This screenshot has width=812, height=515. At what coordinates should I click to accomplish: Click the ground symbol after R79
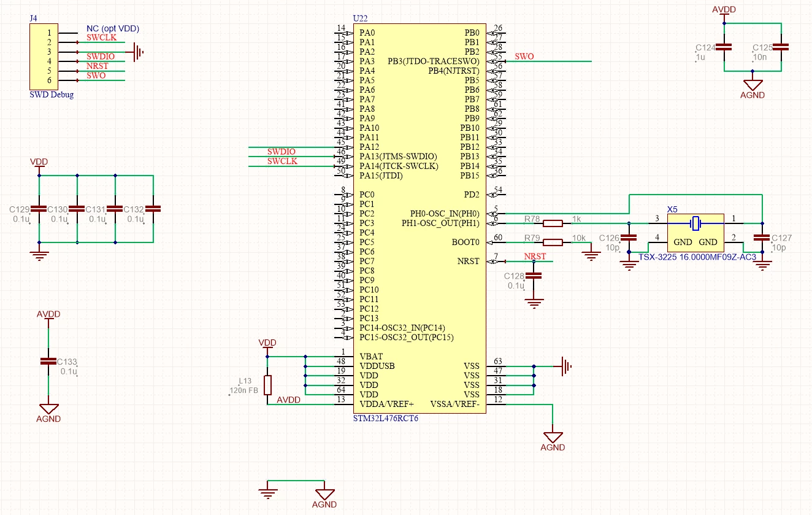(591, 254)
